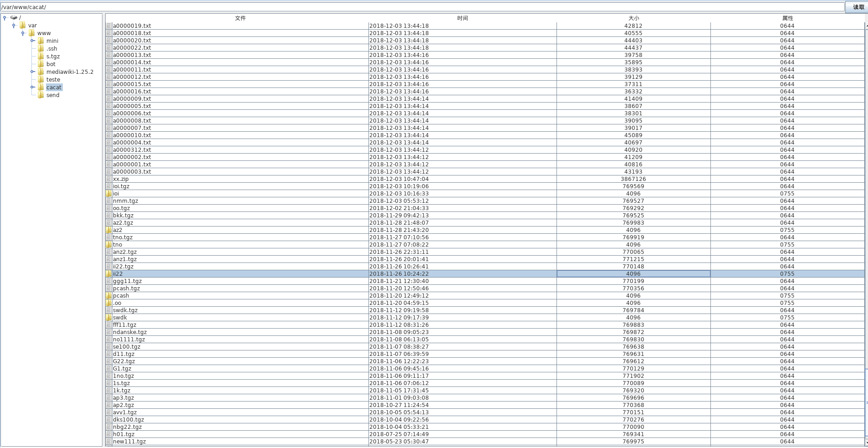Click file name G22.tgz

124,361
